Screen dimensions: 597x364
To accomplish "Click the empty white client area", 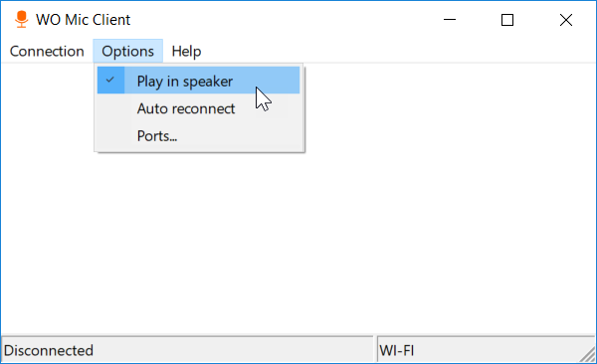I will click(419, 210).
